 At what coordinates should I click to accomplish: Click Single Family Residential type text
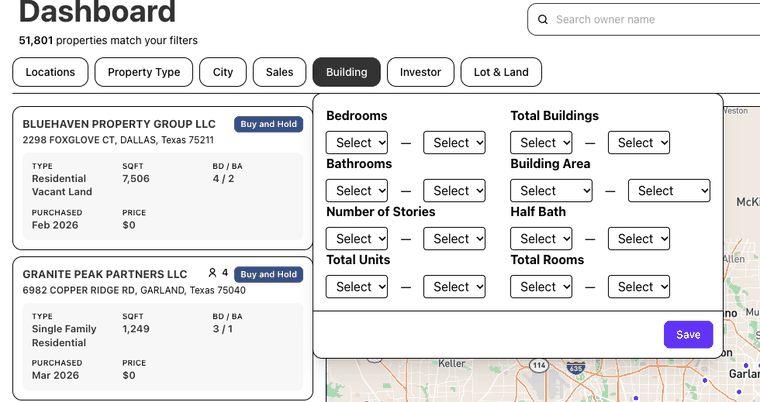pyautogui.click(x=64, y=336)
